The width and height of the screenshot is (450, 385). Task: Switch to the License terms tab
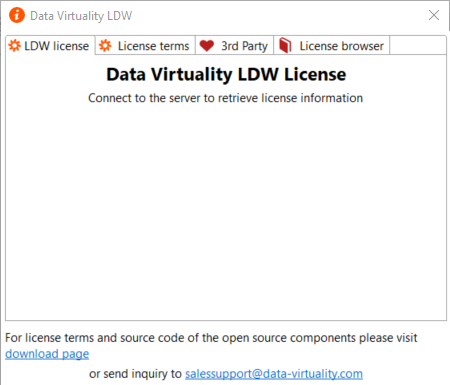(x=145, y=46)
